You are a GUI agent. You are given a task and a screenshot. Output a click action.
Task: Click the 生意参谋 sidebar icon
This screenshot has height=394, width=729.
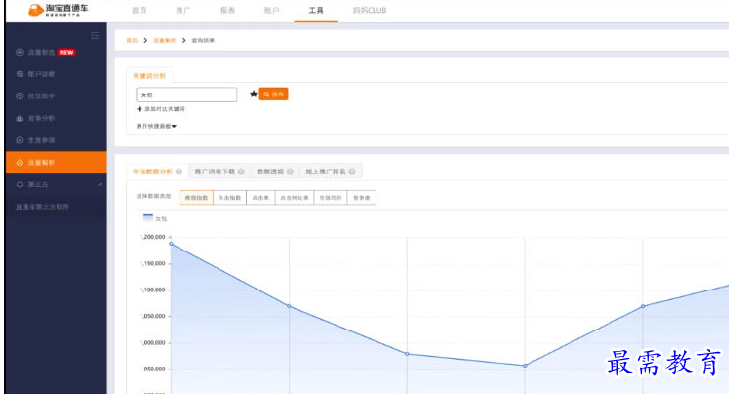[20, 140]
